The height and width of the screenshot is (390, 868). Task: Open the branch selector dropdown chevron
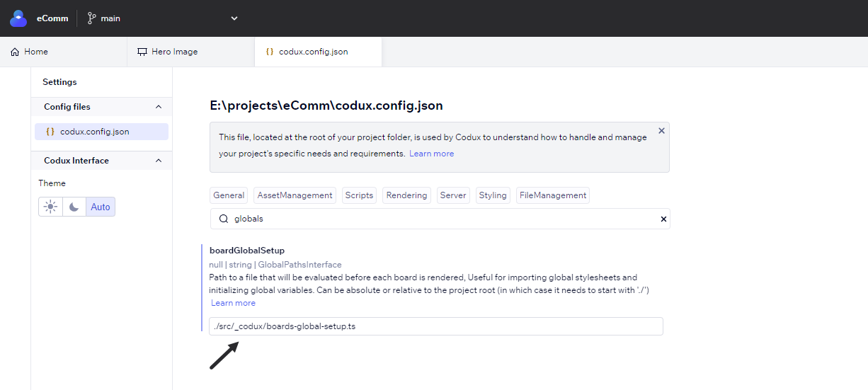(x=234, y=18)
